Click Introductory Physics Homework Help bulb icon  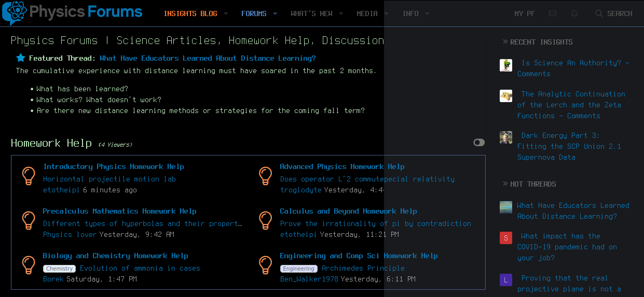click(29, 176)
